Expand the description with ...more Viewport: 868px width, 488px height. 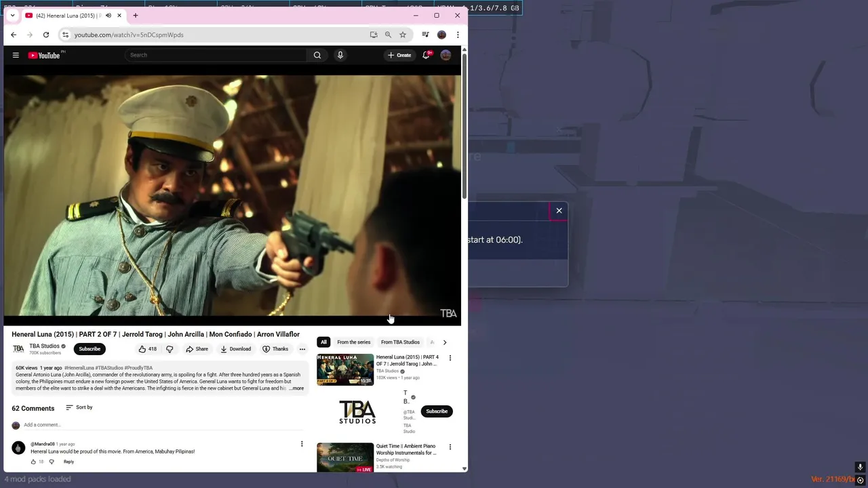(296, 388)
